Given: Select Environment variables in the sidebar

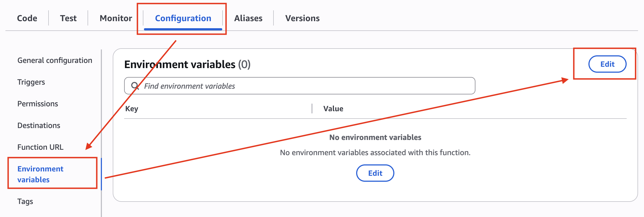Looking at the screenshot, I should 40,174.
